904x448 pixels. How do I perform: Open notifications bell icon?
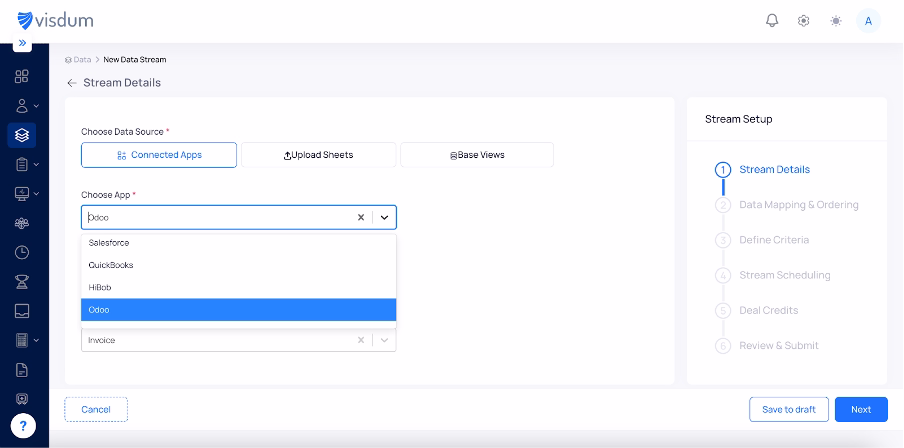[x=772, y=21]
